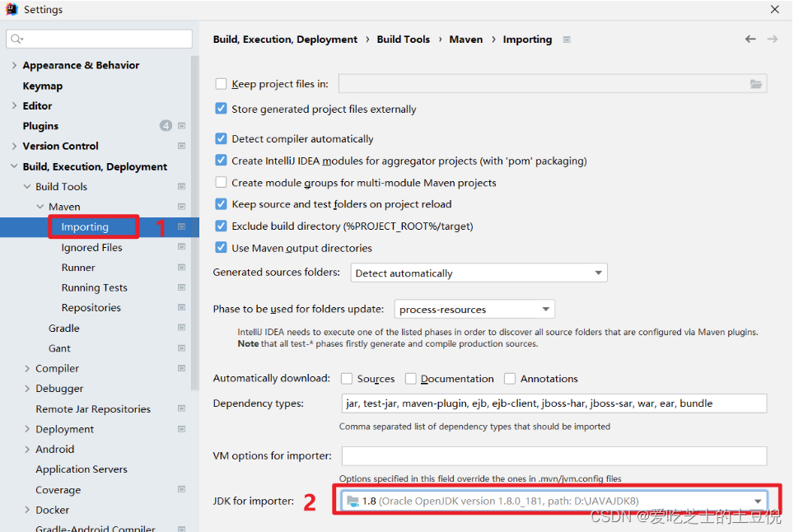Expand the Docker node
Viewport: 794px width, 532px height.
coord(27,510)
